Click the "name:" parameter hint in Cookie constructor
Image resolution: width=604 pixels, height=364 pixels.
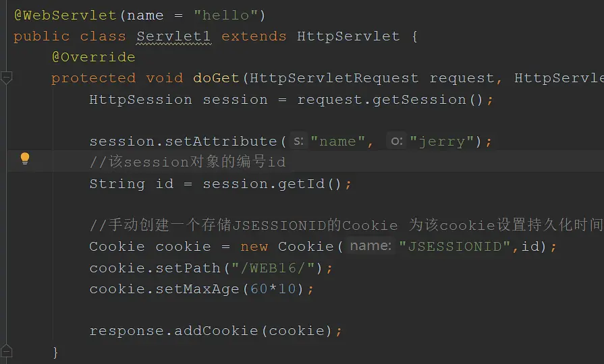[370, 246]
